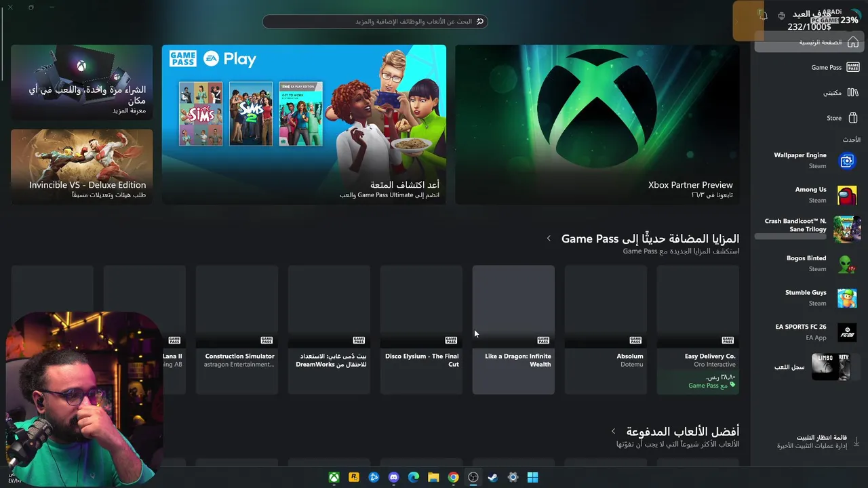Open EA SPORTS FC 26 in the sidebar

pyautogui.click(x=808, y=332)
